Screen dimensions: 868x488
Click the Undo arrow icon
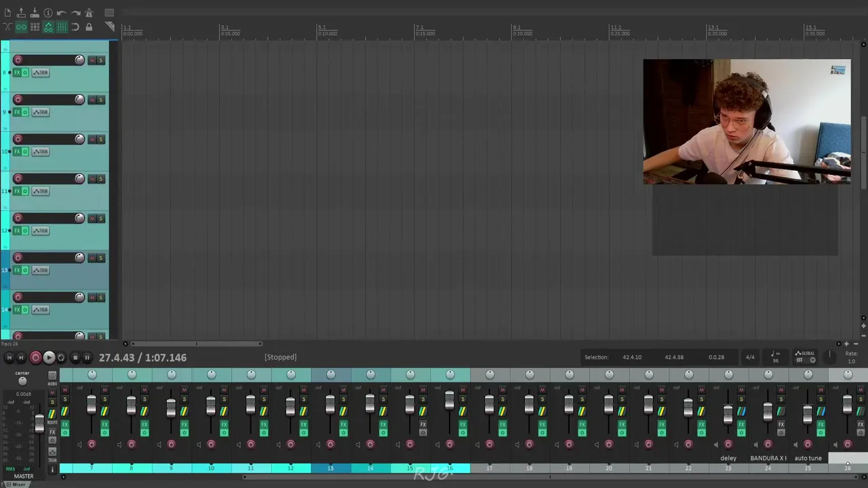click(x=62, y=13)
